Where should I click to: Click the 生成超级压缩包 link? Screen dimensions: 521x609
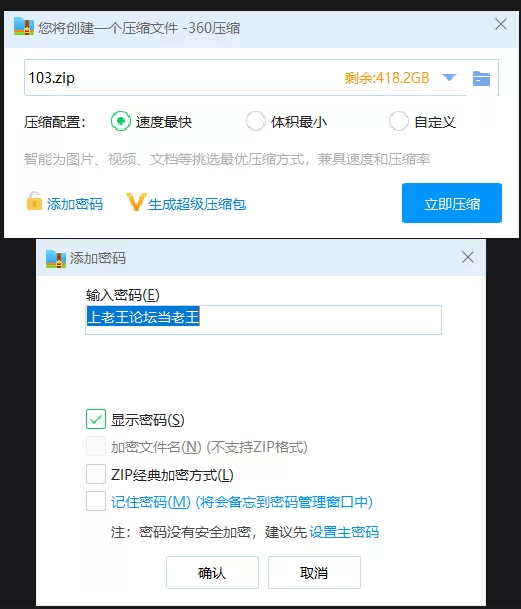coord(197,204)
